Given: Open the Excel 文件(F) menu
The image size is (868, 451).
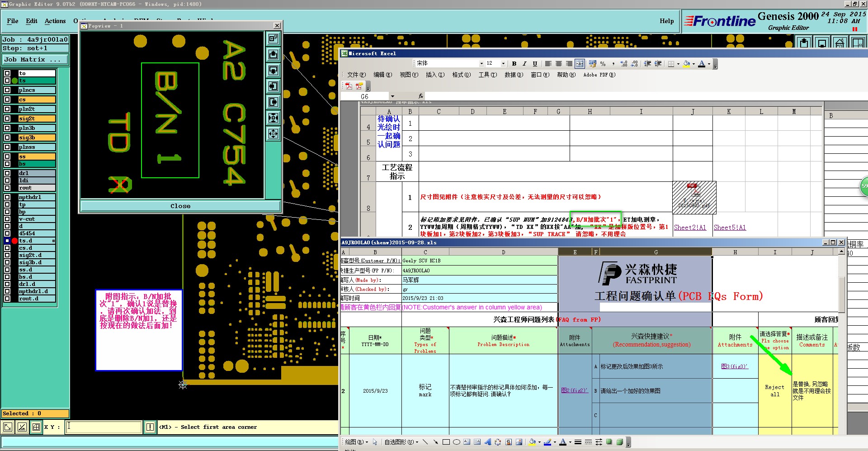Looking at the screenshot, I should click(x=356, y=75).
